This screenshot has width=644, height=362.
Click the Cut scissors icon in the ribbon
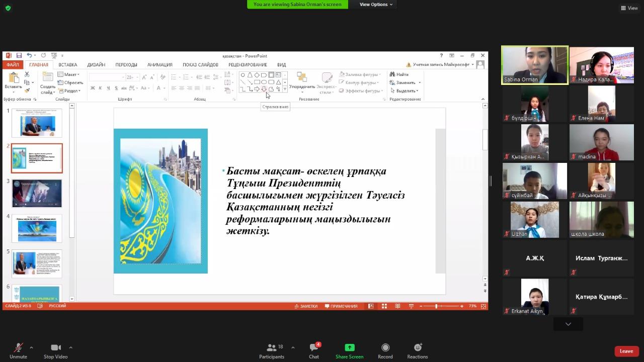[27, 75]
